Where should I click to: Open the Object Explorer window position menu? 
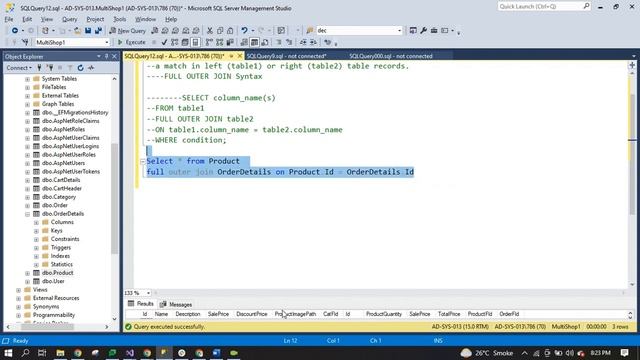point(99,56)
